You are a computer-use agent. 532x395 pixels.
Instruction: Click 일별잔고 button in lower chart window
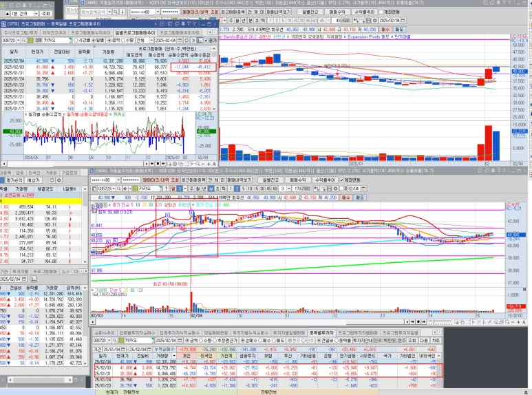tap(270, 180)
